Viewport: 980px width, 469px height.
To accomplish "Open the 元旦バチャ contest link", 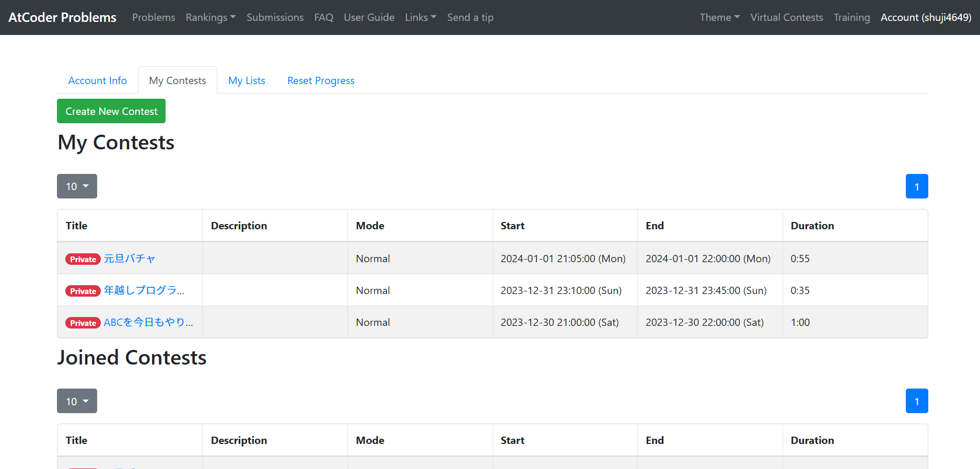I will click(x=130, y=259).
